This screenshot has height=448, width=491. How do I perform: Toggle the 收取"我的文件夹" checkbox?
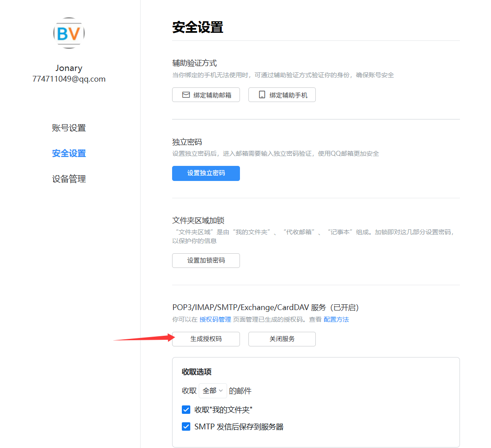pos(186,409)
